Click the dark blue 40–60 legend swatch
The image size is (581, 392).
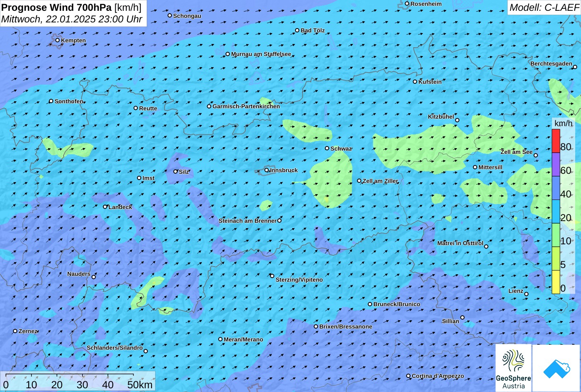(x=556, y=188)
